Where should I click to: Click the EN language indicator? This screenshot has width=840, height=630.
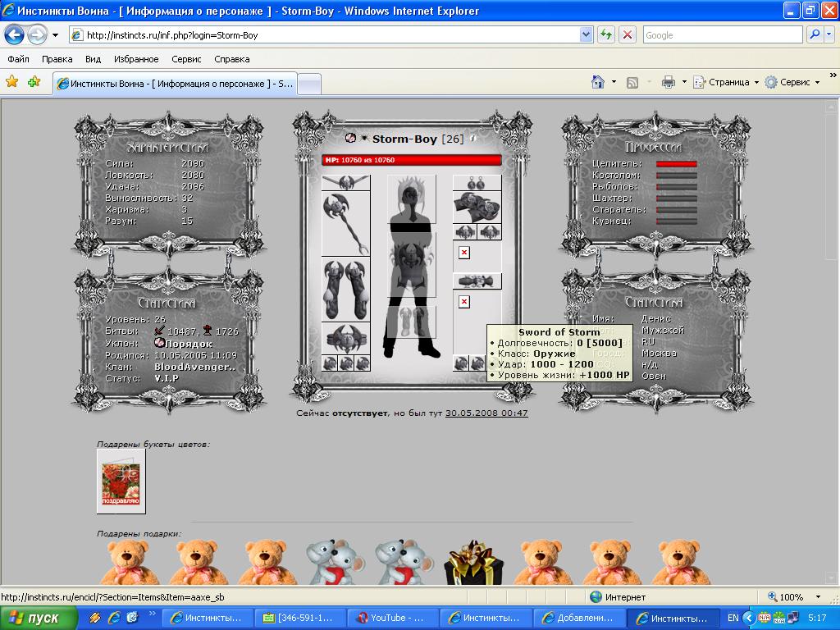[733, 618]
